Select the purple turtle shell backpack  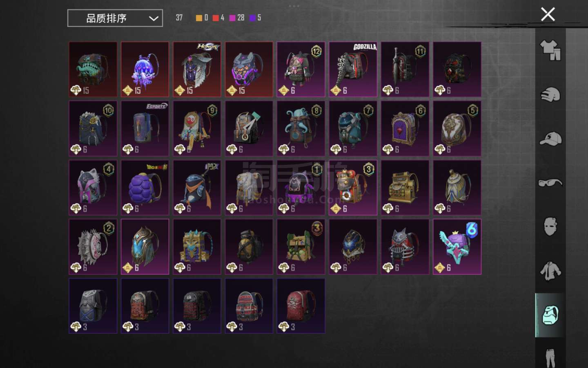(x=145, y=188)
